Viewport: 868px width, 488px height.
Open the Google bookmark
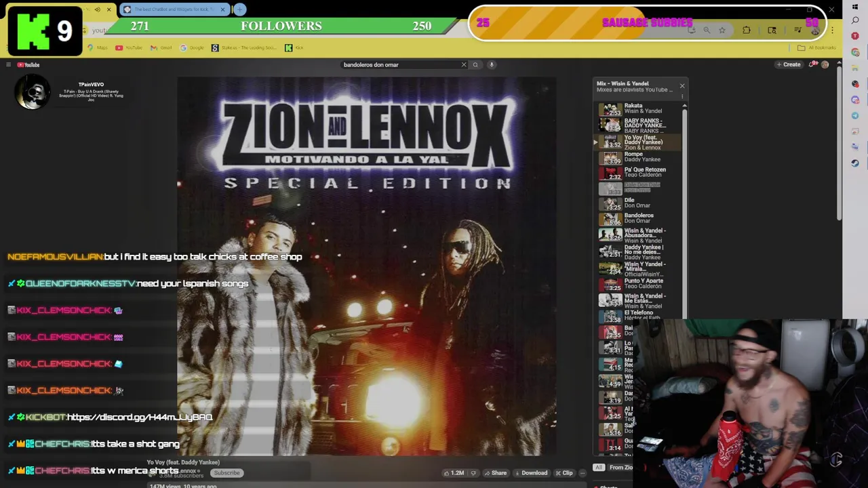click(193, 47)
